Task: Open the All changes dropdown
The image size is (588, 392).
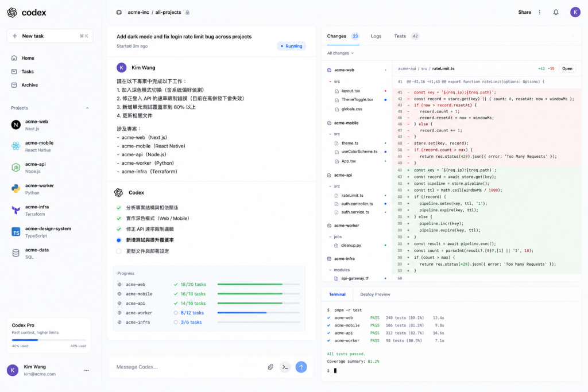Action: coord(340,53)
